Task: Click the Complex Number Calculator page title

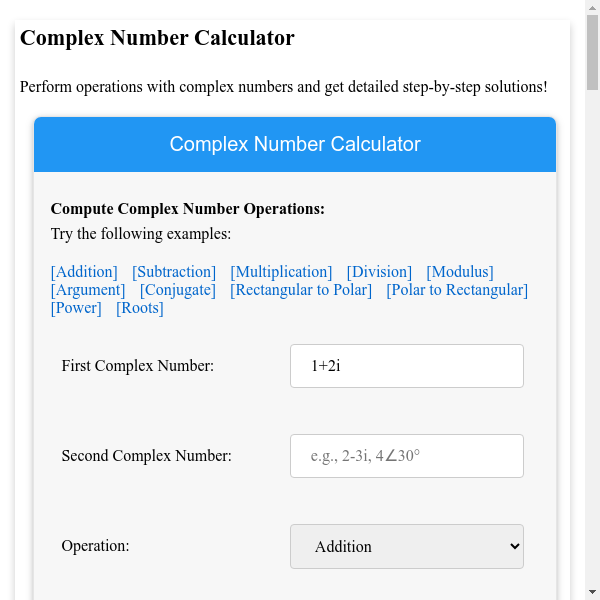Action: (157, 39)
